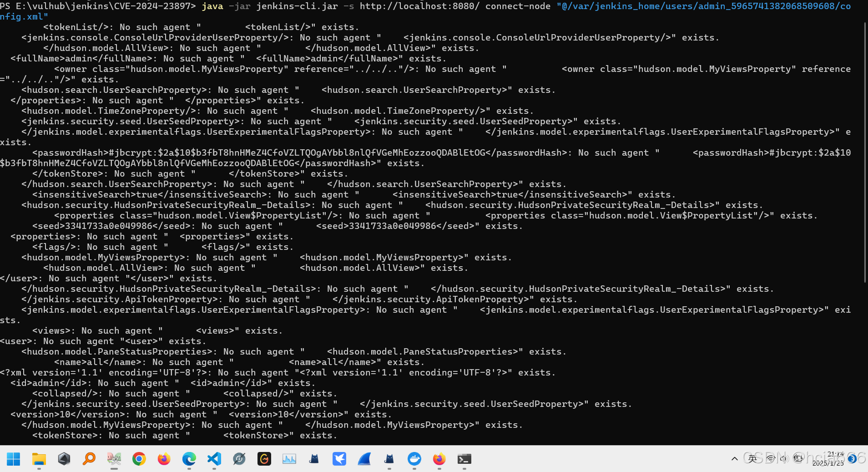The width and height of the screenshot is (868, 472).
Task: Click "jenkins-cli.jar" in the command
Action: coord(297,6)
